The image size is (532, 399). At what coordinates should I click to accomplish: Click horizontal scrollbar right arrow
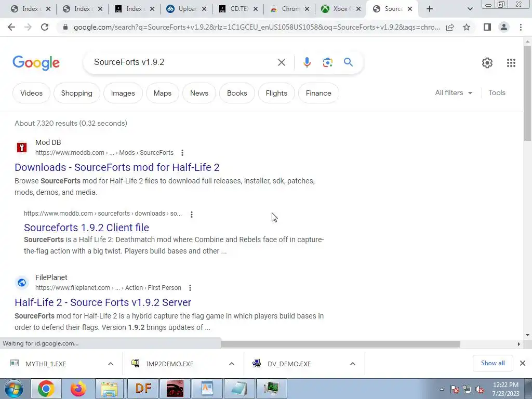pos(519,344)
